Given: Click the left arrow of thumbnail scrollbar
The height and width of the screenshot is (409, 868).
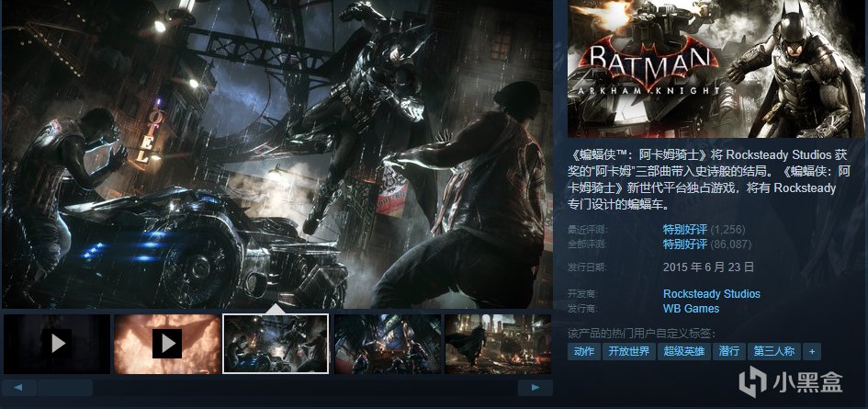Looking at the screenshot, I should click(18, 387).
